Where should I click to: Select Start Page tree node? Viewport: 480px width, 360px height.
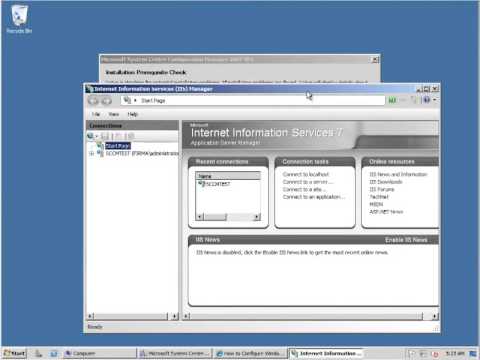pos(118,146)
